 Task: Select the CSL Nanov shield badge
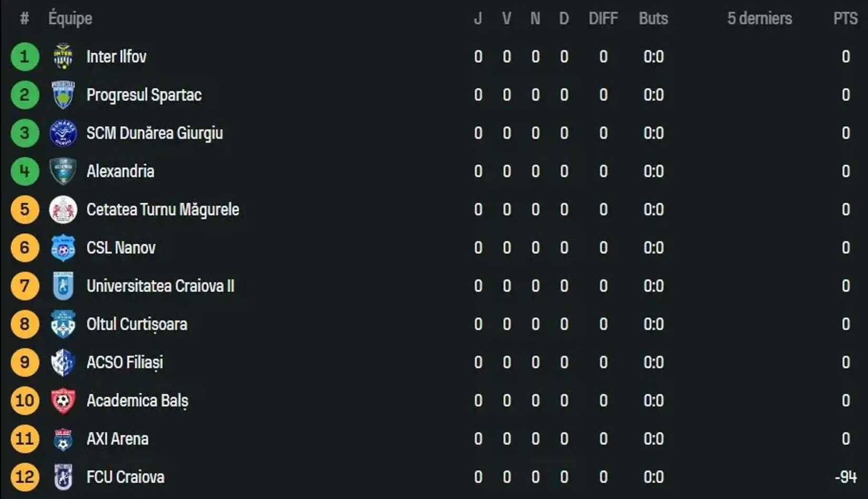(63, 247)
